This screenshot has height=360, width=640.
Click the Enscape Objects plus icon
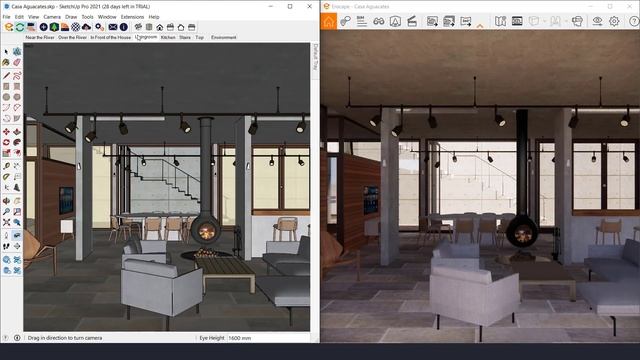coord(43,27)
